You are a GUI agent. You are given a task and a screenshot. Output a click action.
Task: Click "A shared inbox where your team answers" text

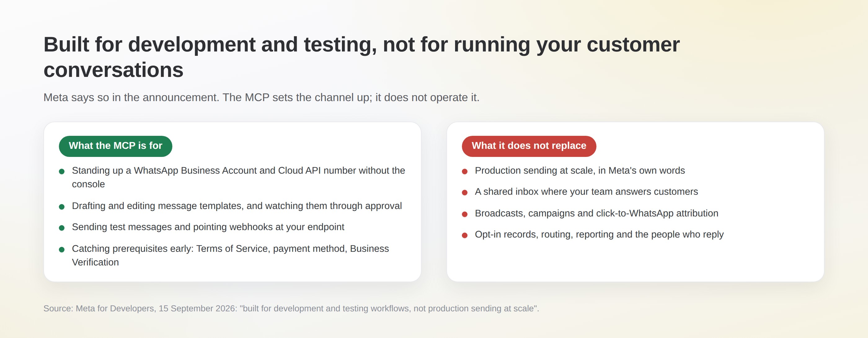[x=586, y=191]
